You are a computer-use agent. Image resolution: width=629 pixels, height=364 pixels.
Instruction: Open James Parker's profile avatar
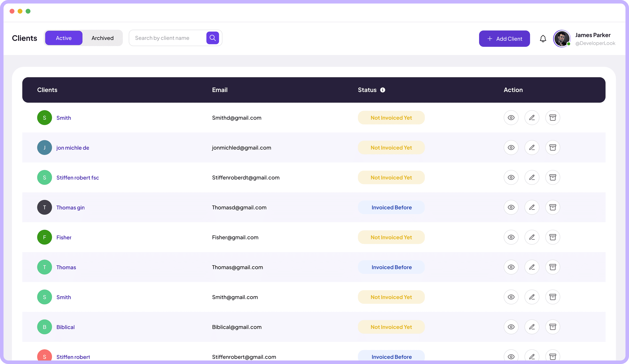(x=562, y=39)
